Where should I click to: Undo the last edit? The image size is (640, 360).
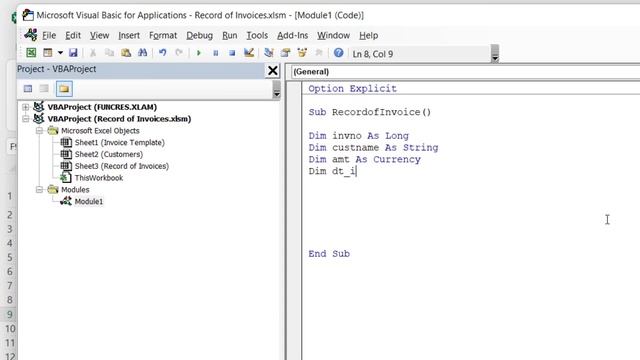click(162, 53)
